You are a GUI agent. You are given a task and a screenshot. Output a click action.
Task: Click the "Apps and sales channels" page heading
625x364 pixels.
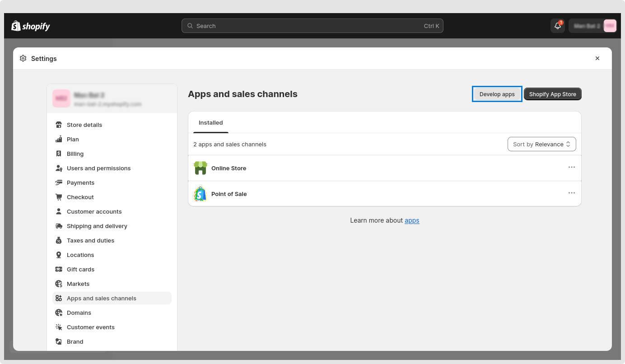(243, 94)
